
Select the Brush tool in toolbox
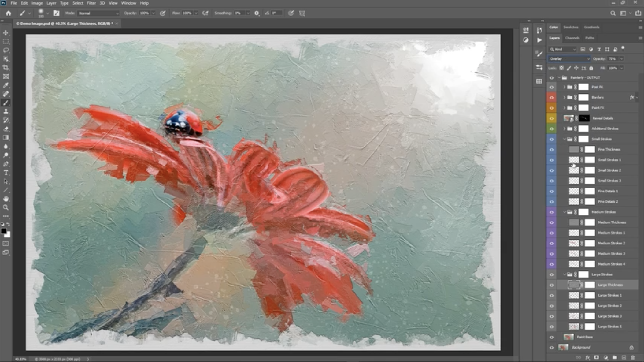click(x=6, y=103)
